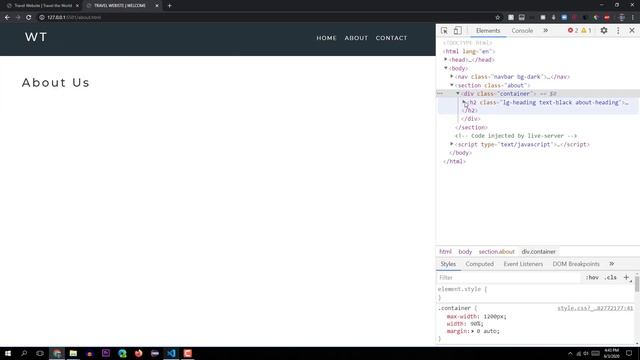Viewport: 640px width, 360px height.
Task: Select div.container in the breadcrumb bar
Action: pos(538,252)
